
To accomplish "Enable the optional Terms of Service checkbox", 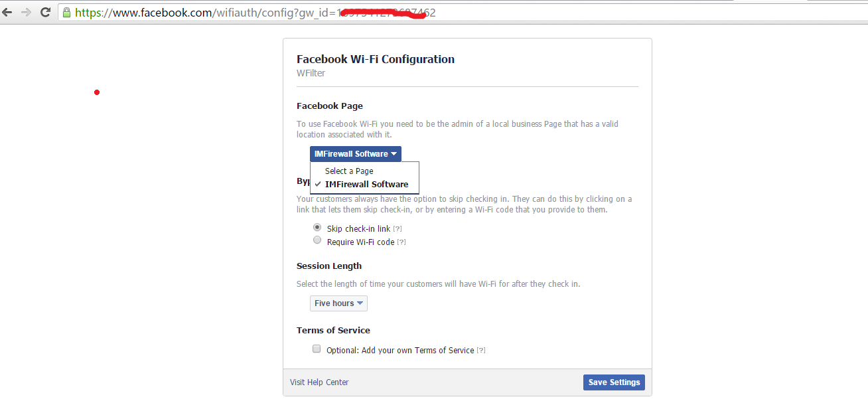I will pyautogui.click(x=317, y=349).
